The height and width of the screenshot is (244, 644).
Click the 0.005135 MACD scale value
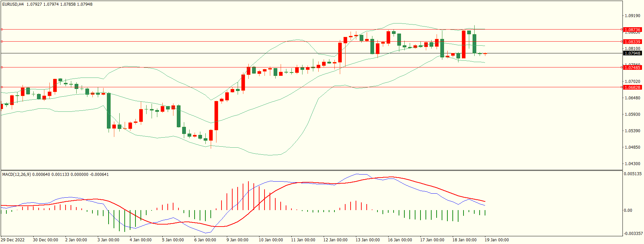pos(633,174)
